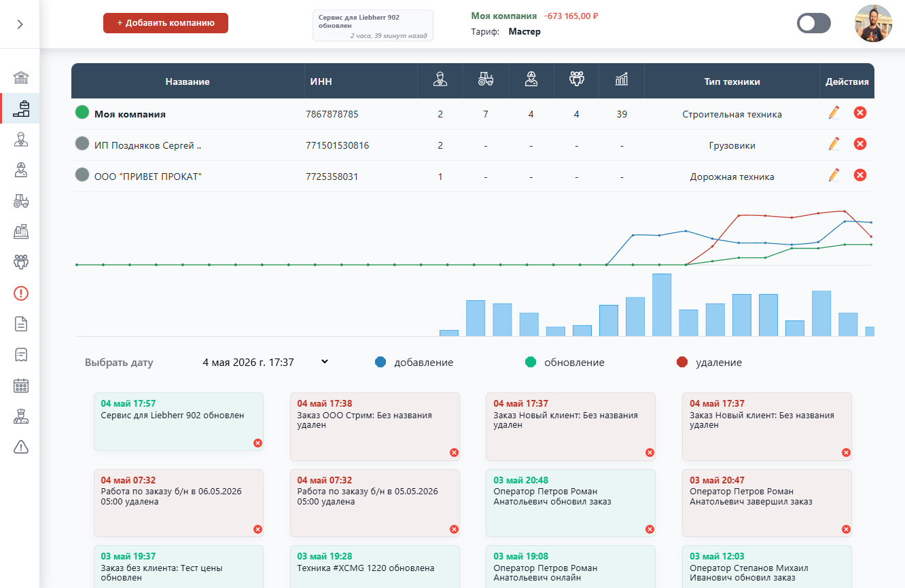Select ИП Поздняков Сергей gray status circle
The image size is (905, 588).
[82, 144]
